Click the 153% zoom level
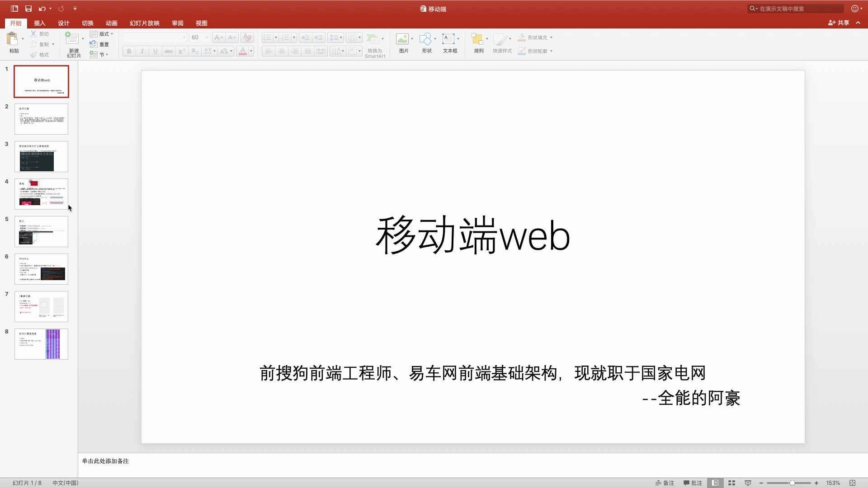This screenshot has height=488, width=868. pos(833,483)
